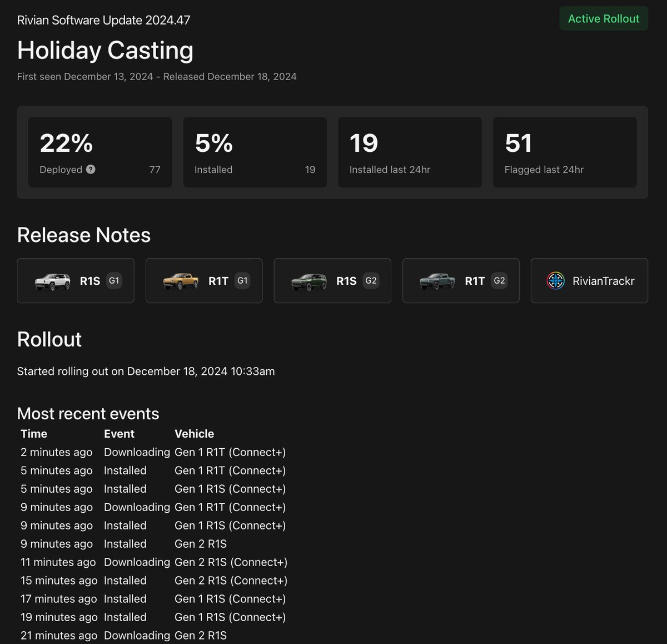
Task: Click the Gen 2 R1S 9 minutes ago entry
Action: point(201,544)
